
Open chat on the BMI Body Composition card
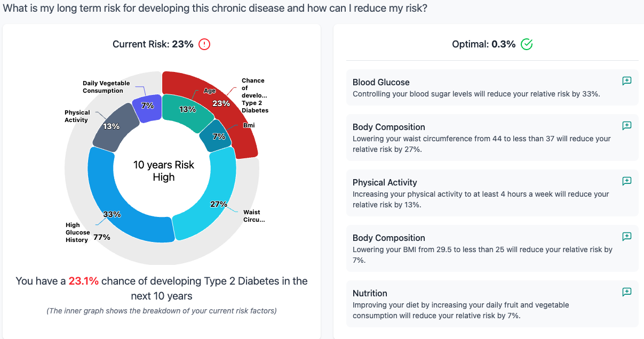click(x=626, y=236)
